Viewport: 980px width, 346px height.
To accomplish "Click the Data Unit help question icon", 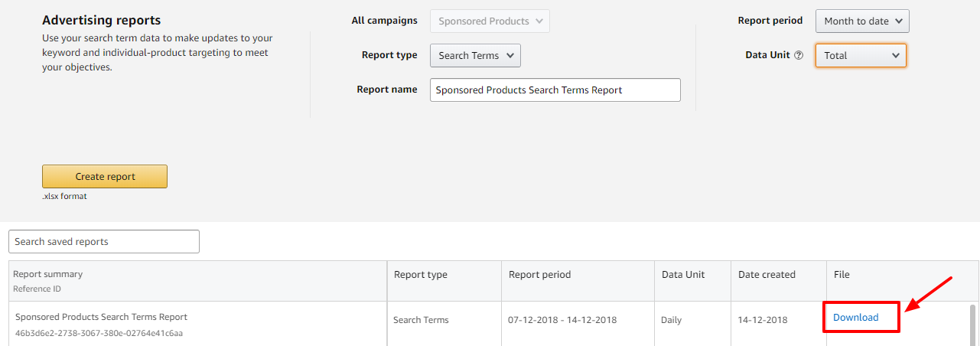I will [x=799, y=56].
